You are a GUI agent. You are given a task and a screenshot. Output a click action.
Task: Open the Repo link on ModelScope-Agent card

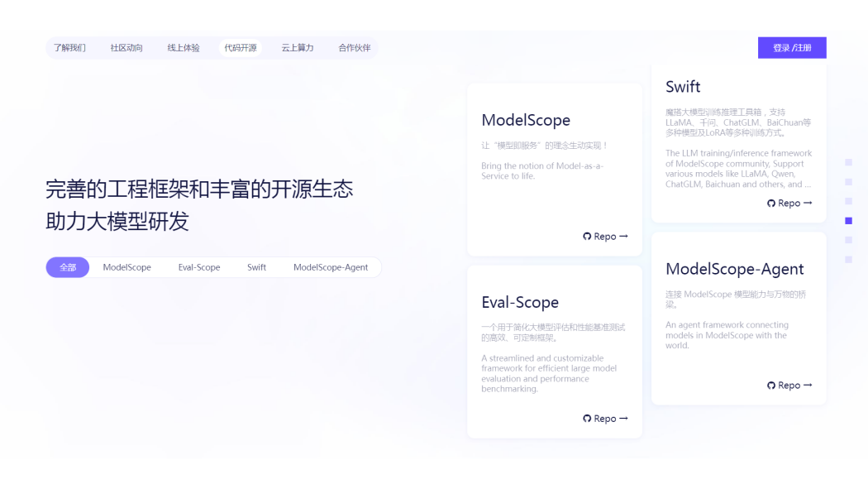(789, 386)
